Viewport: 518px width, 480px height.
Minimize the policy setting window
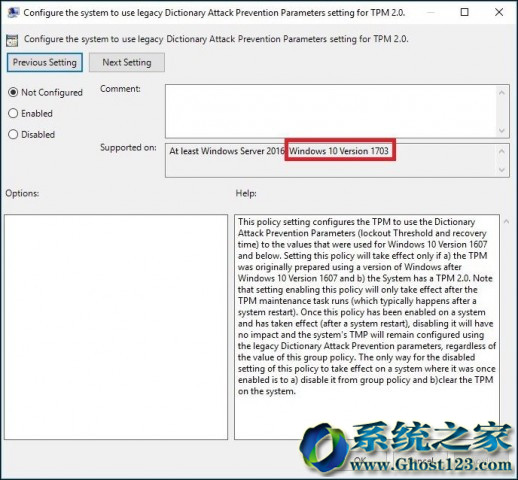(431, 13)
